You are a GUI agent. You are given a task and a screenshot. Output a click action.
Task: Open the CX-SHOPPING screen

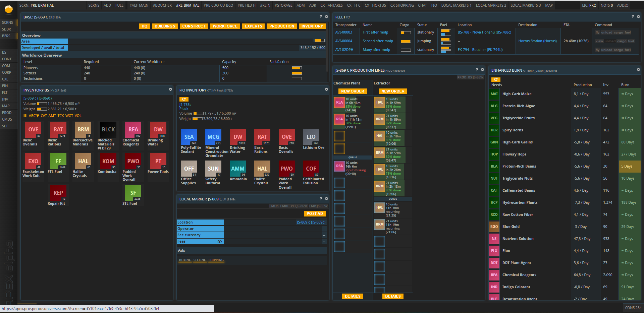[x=402, y=5]
